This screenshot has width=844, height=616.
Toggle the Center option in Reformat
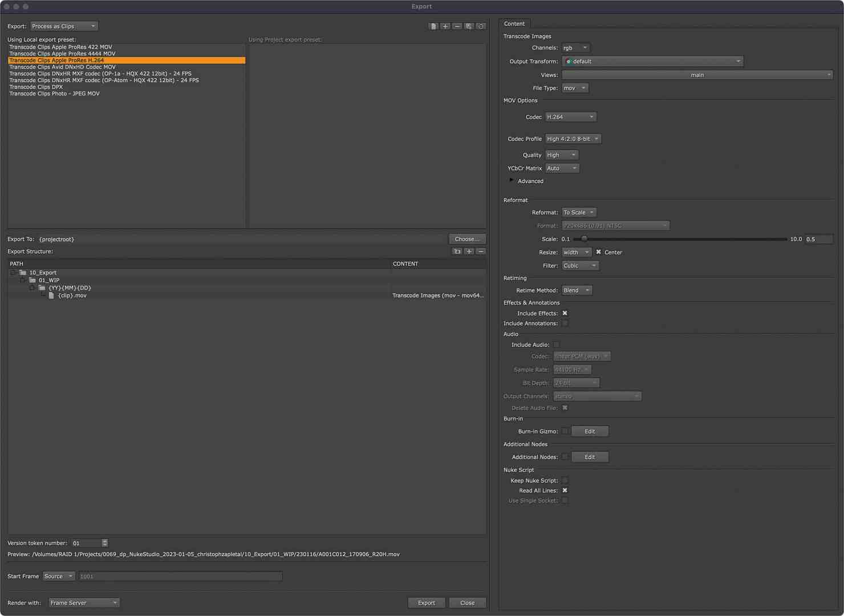(598, 252)
